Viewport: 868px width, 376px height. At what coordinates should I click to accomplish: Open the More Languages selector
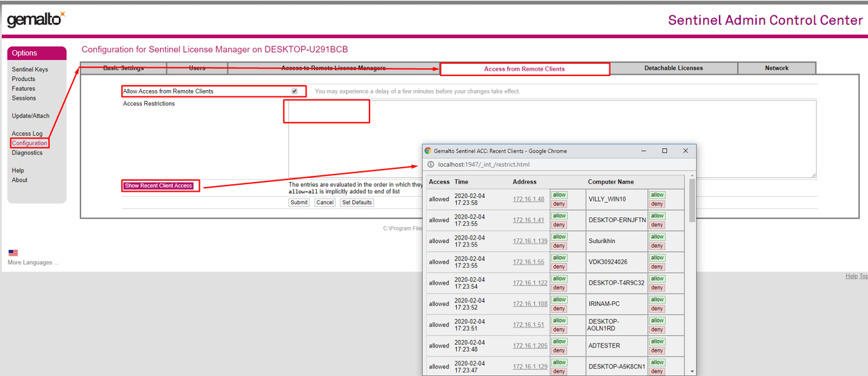pyautogui.click(x=33, y=262)
